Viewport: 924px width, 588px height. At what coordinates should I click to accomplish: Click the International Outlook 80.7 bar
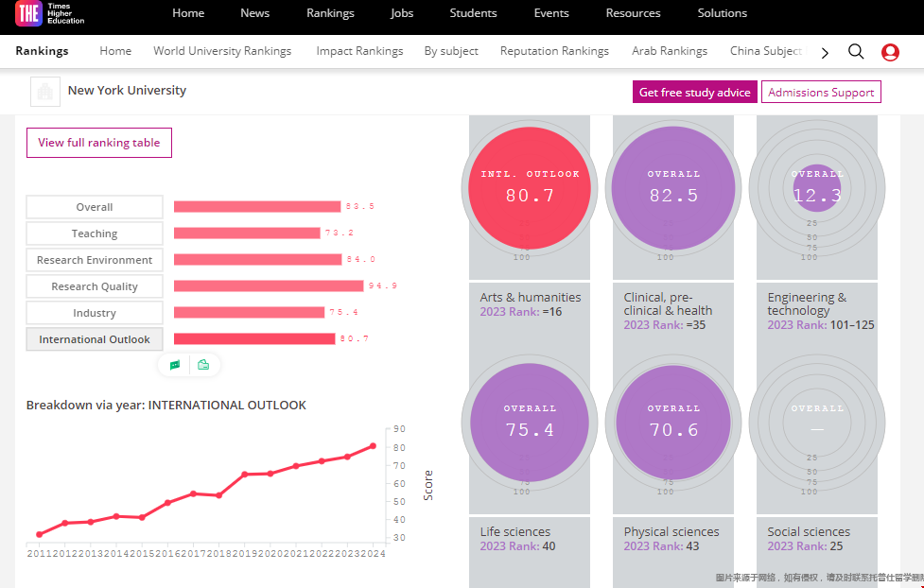(x=254, y=338)
